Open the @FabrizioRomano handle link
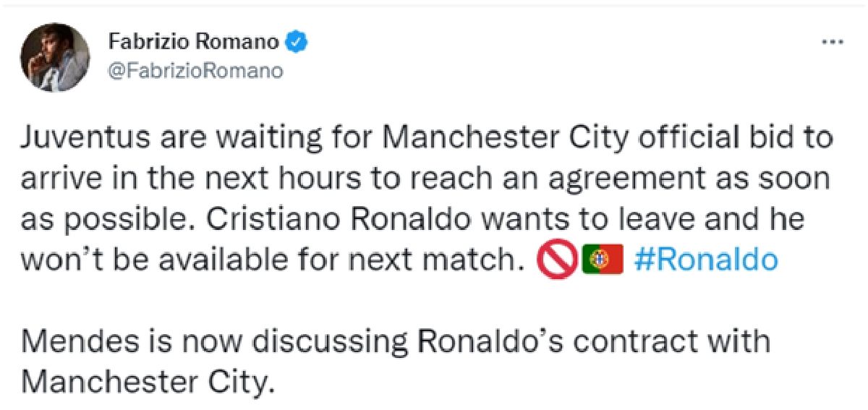This screenshot has width=868, height=410. 195,71
